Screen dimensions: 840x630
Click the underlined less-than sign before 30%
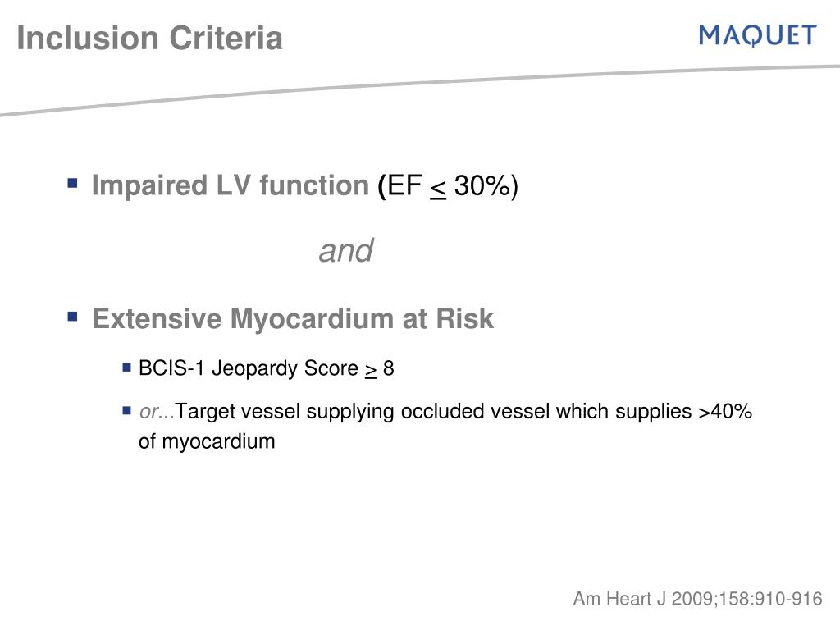coord(438,189)
